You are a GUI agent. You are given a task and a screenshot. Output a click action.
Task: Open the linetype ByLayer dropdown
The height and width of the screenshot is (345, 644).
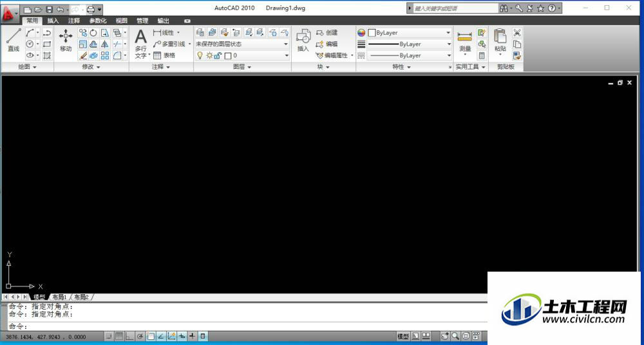410,55
